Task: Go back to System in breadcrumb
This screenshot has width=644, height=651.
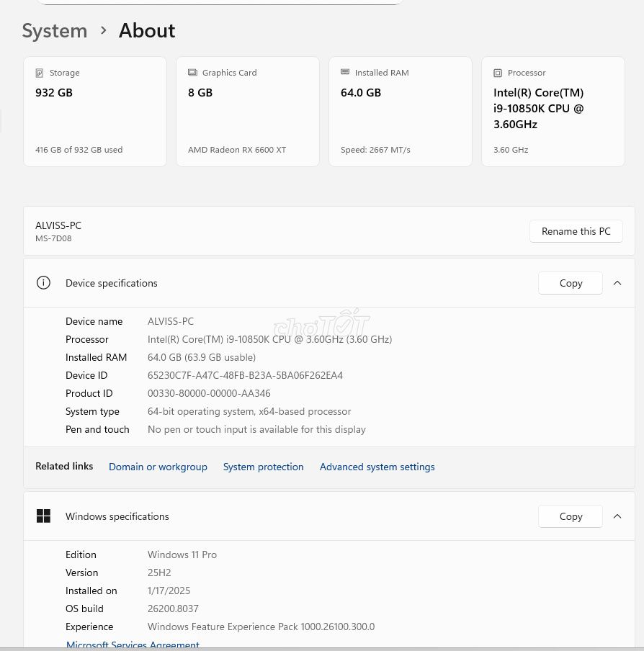Action: coord(55,31)
